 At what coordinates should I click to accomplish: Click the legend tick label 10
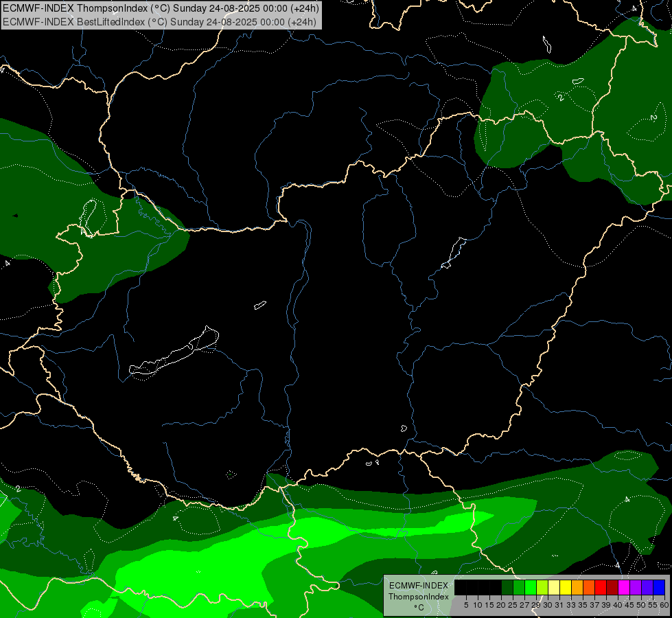tap(478, 605)
